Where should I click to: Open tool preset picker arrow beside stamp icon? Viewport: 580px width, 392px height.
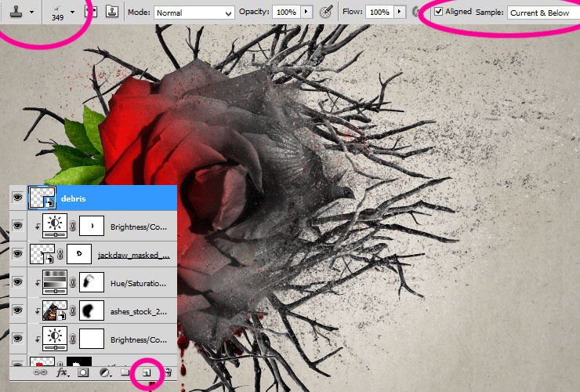click(x=32, y=13)
